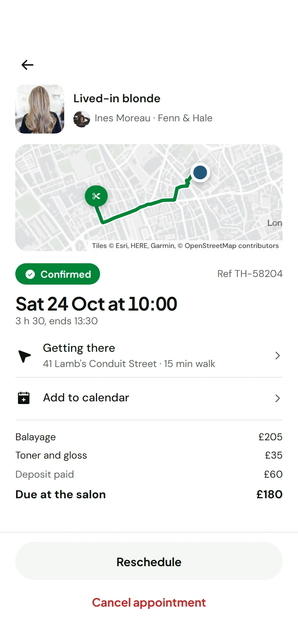Tap the Due at the salon total row

pyautogui.click(x=149, y=494)
